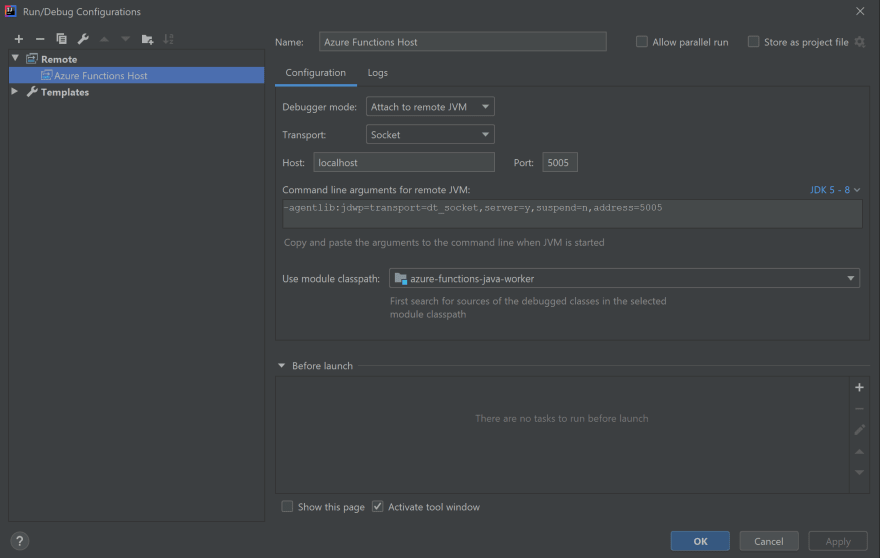Edit before launch task pencil icon
880x558 pixels.
859,430
